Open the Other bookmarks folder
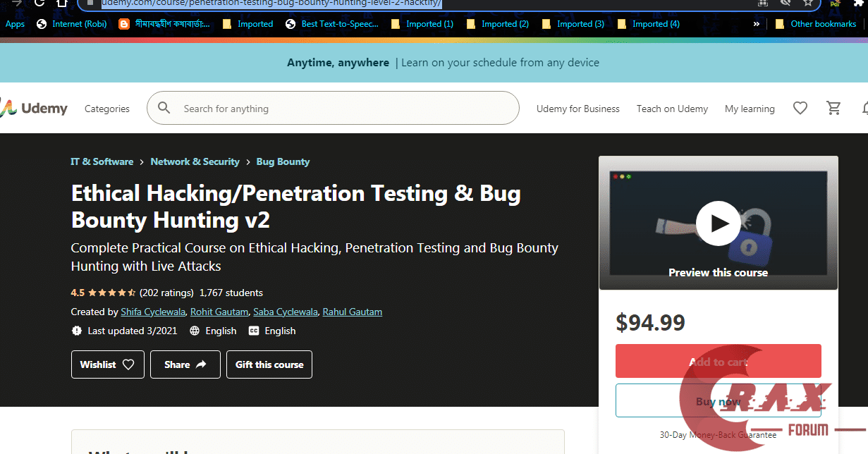This screenshot has height=454, width=868. point(816,24)
